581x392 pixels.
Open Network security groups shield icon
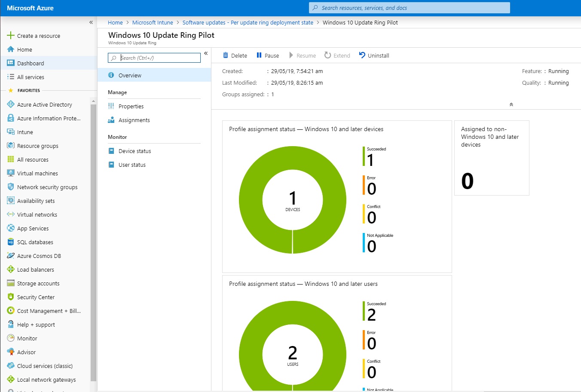(x=11, y=187)
